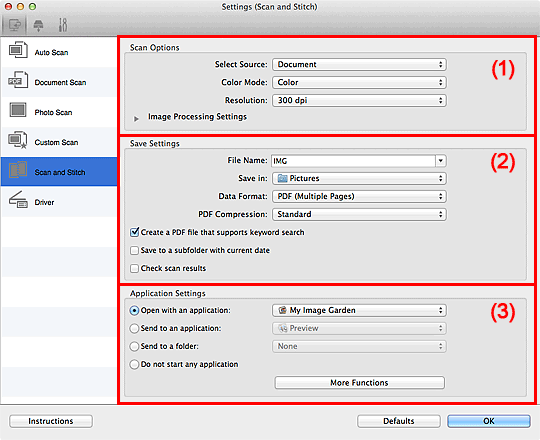Open the Select Source dropdown

click(x=359, y=64)
